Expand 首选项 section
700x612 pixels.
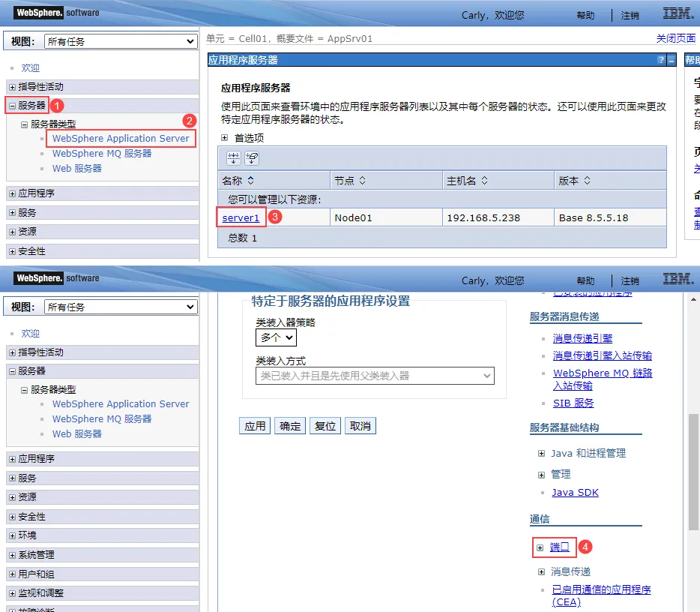tap(225, 137)
